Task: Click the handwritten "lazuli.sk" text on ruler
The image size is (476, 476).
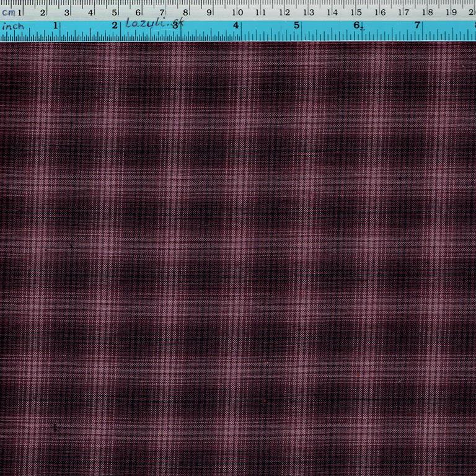Action: coord(155,23)
